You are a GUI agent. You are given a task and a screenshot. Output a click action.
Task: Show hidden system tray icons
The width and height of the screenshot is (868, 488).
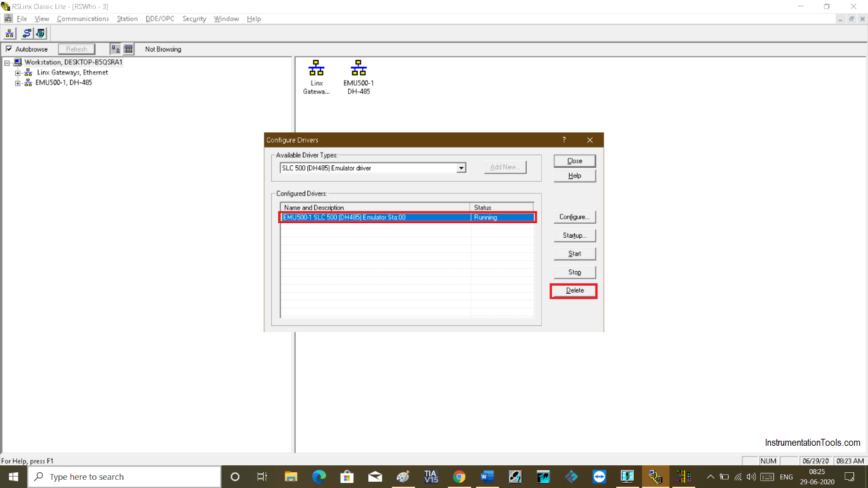[x=710, y=477]
